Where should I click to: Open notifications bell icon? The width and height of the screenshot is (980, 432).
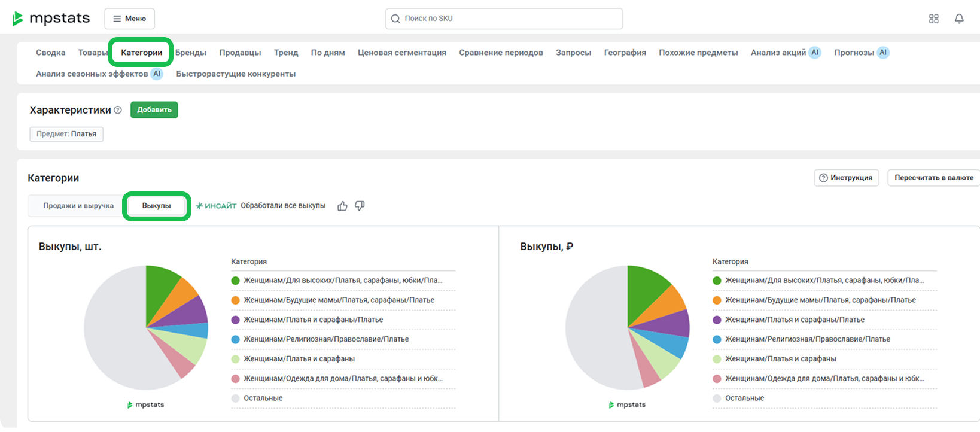(959, 19)
